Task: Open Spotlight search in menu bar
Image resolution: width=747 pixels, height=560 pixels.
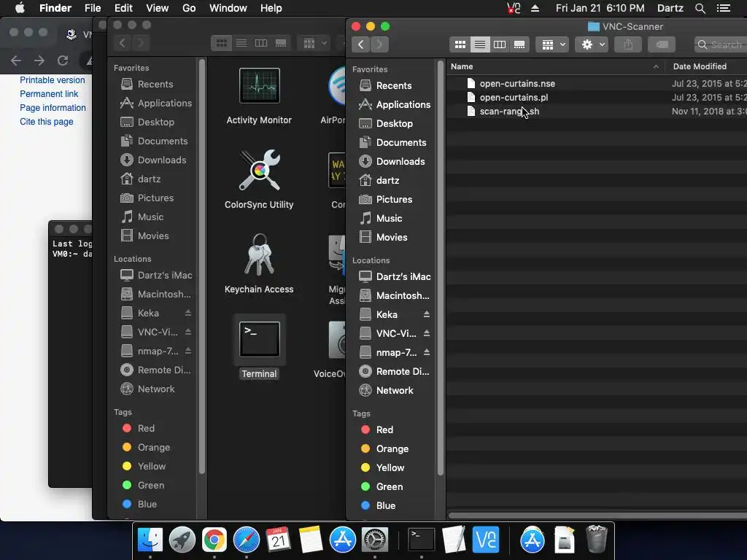Action: click(700, 8)
